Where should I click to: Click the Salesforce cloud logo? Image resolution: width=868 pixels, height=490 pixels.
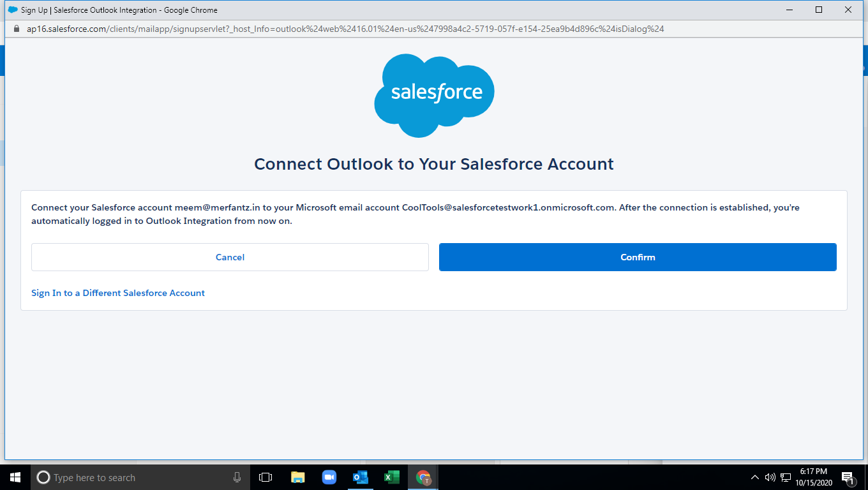[434, 96]
